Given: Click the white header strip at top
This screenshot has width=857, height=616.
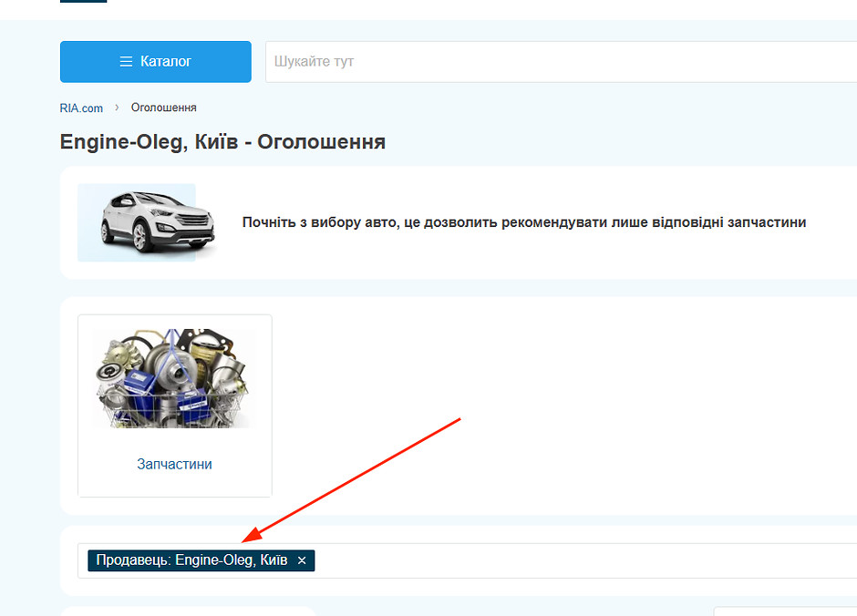Looking at the screenshot, I should pyautogui.click(x=456, y=9).
